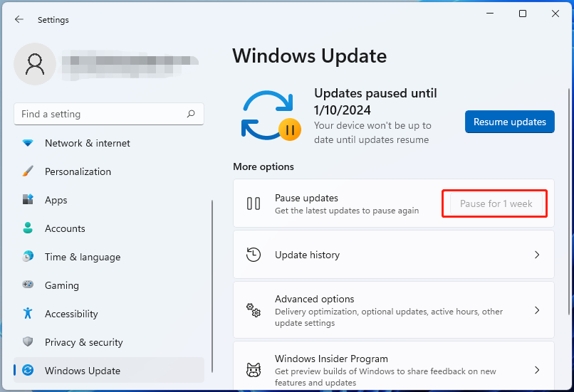The image size is (574, 392).
Task: Open the Advanced options card
Action: (394, 310)
